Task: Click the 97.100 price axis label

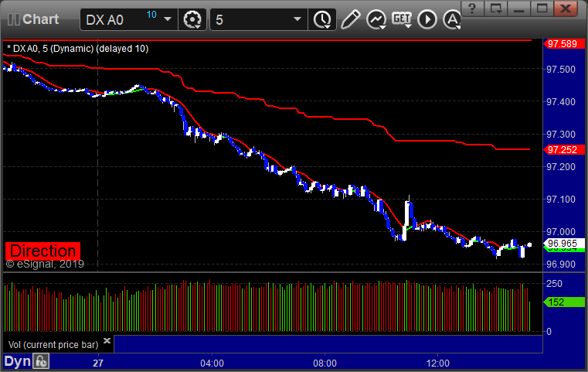Action: click(561, 200)
